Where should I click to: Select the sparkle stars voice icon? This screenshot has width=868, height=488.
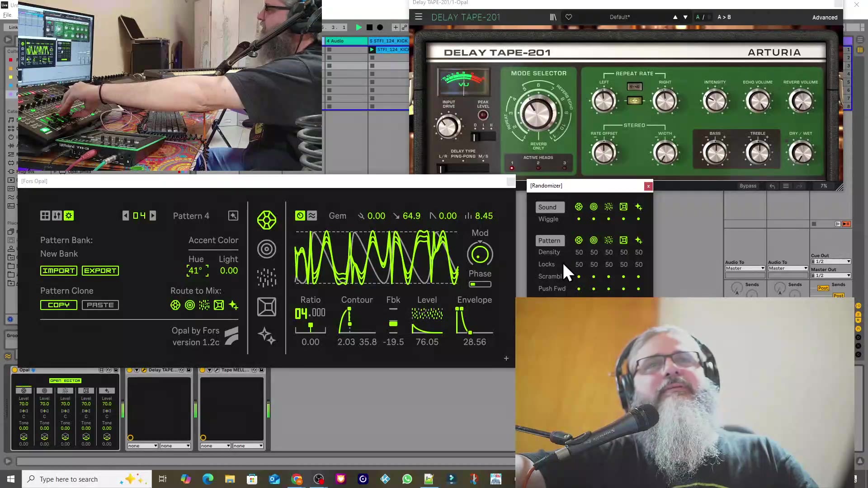pyautogui.click(x=267, y=336)
